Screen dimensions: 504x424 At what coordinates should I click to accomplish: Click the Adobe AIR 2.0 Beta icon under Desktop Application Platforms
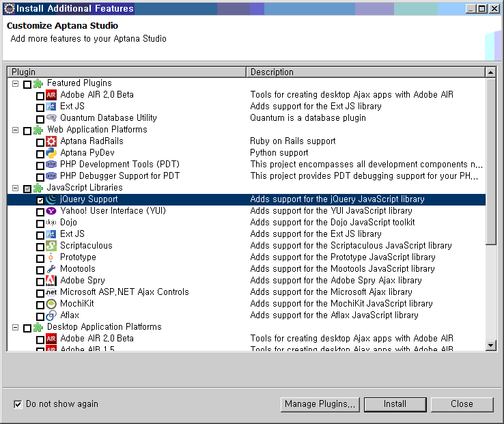(51, 339)
